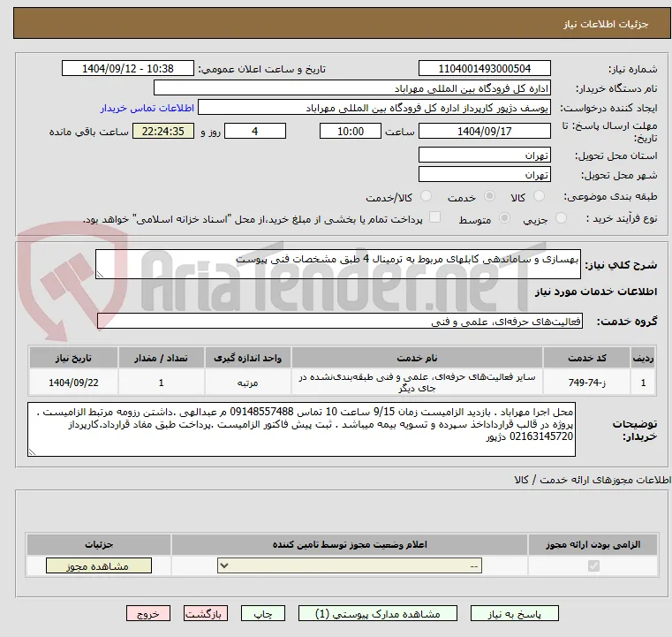Screen dimensions: 672x637
Task: Click the general need description text area
Action: point(337,264)
